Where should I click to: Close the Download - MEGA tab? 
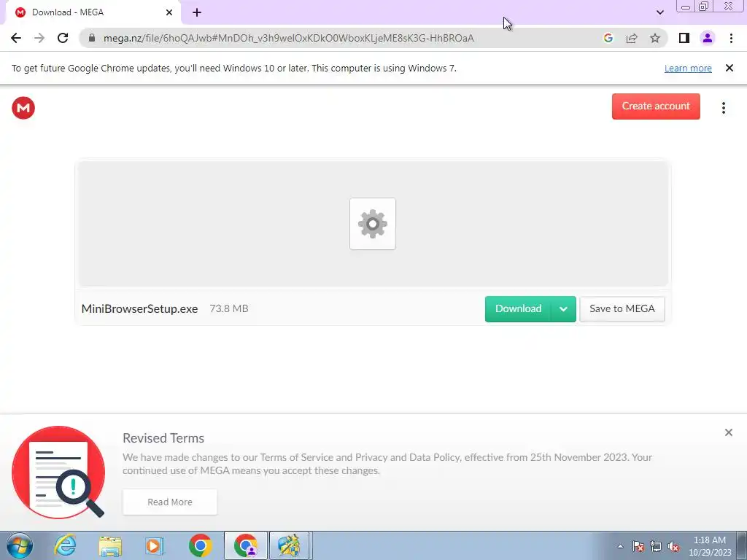tap(169, 12)
